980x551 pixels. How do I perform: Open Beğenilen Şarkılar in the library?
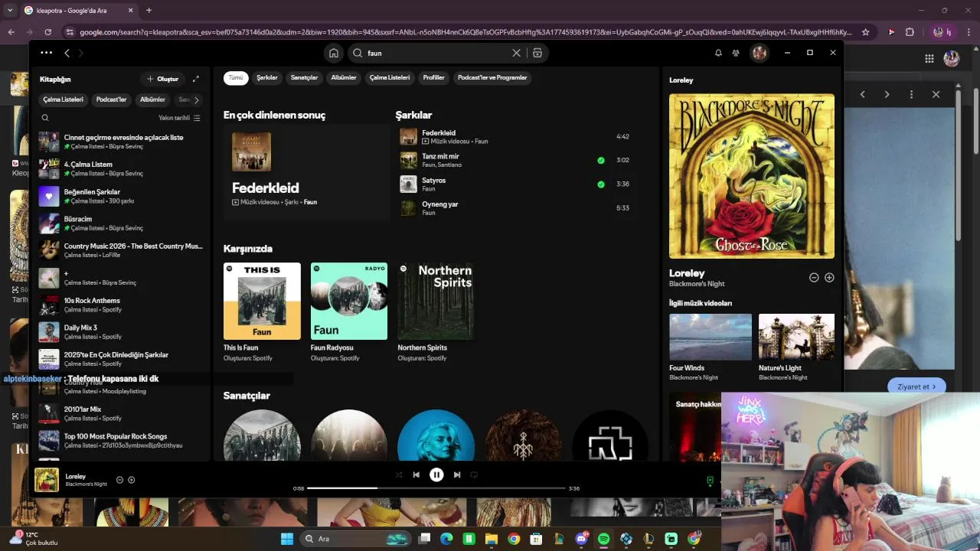point(121,196)
